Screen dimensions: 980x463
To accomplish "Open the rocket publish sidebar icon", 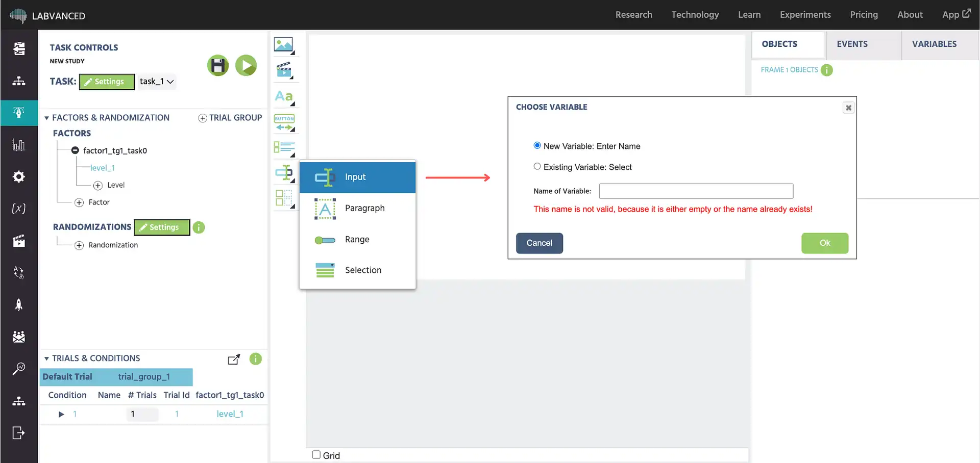I will point(19,304).
